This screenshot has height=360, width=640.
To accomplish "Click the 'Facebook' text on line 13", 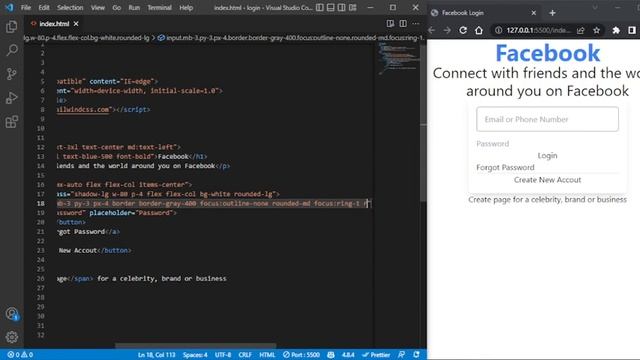I will point(173,156).
